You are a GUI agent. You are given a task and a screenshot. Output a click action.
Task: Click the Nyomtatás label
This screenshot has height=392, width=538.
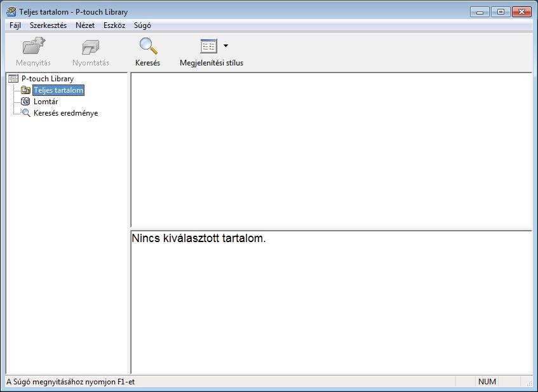click(91, 63)
